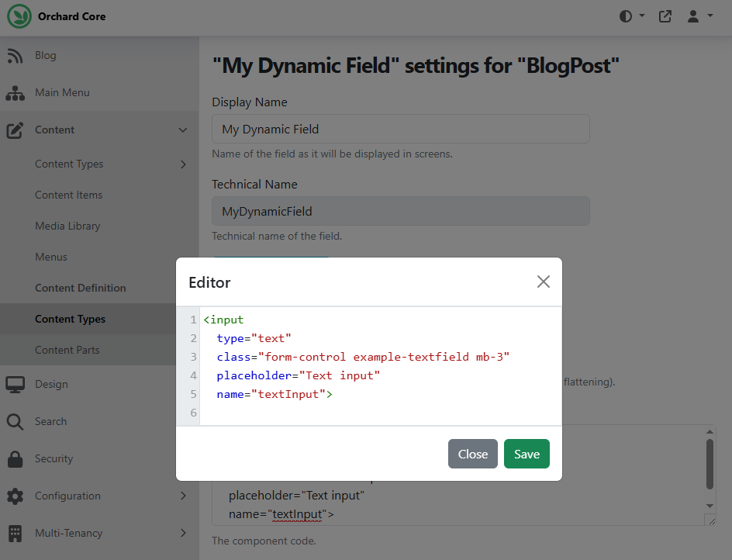Viewport: 732px width, 560px height.
Task: Open Main Menu in sidebar
Action: point(63,92)
